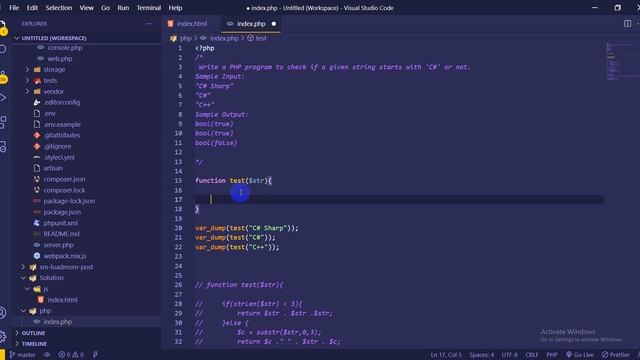The width and height of the screenshot is (640, 360).
Task: Open the File menu
Action: pos(14,8)
